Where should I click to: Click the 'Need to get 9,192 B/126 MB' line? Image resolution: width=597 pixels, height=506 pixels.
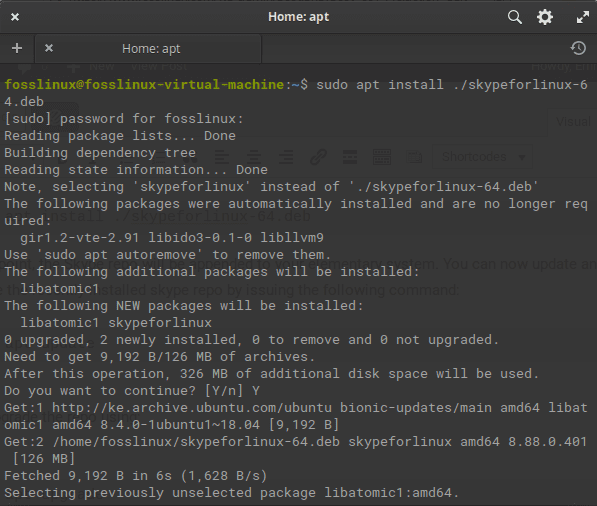pyautogui.click(x=160, y=357)
